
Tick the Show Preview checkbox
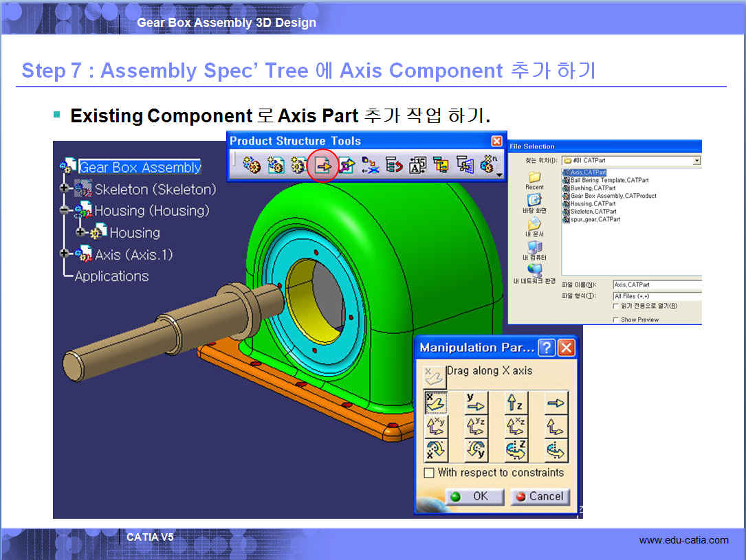point(616,320)
